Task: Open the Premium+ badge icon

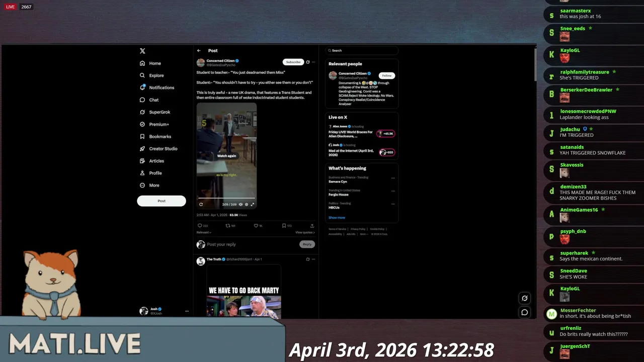Action: pos(142,124)
